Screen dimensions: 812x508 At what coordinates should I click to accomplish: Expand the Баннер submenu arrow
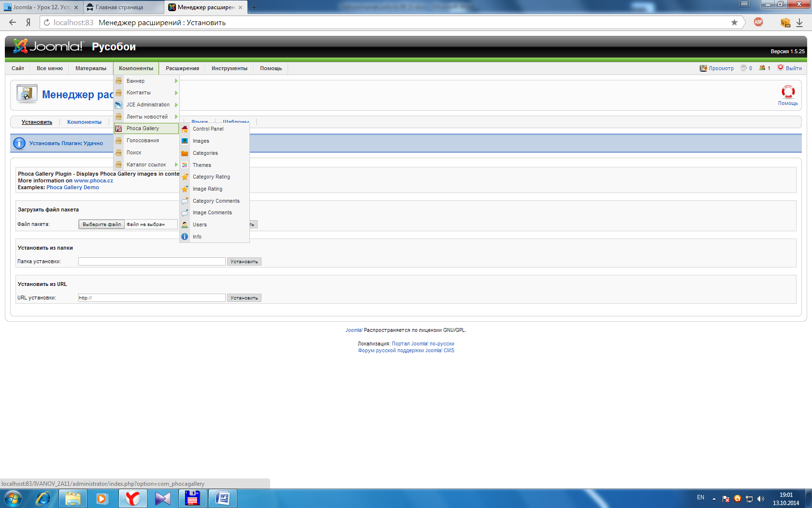tap(176, 81)
